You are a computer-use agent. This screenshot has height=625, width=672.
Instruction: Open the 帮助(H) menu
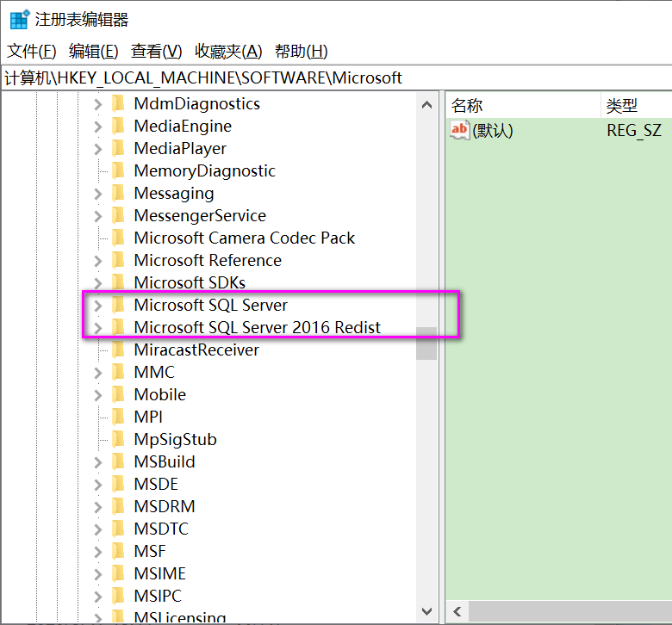302,52
